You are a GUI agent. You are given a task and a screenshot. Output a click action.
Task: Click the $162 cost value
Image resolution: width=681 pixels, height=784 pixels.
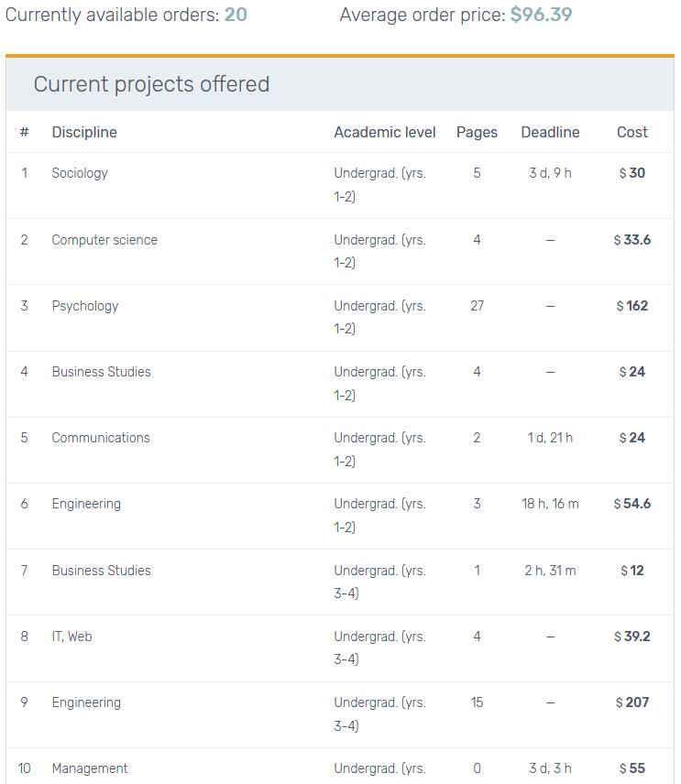coord(632,306)
